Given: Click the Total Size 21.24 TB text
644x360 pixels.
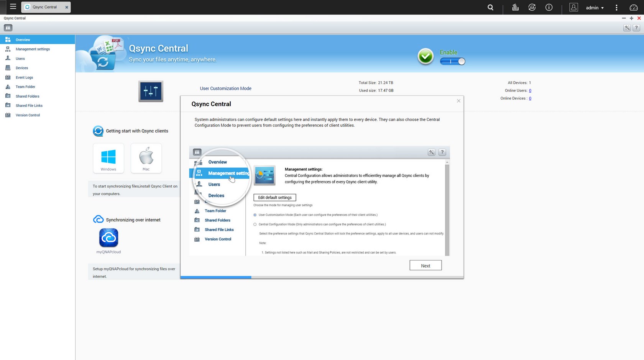Looking at the screenshot, I should click(x=376, y=83).
